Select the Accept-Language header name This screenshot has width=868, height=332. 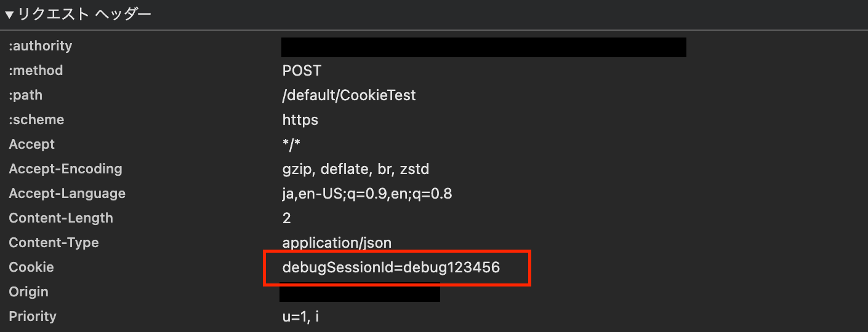[x=67, y=194]
